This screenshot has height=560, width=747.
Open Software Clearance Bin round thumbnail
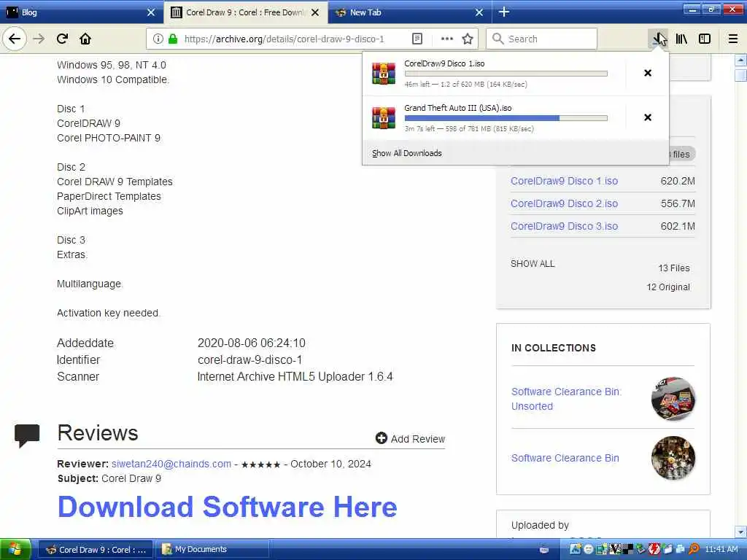click(x=673, y=458)
